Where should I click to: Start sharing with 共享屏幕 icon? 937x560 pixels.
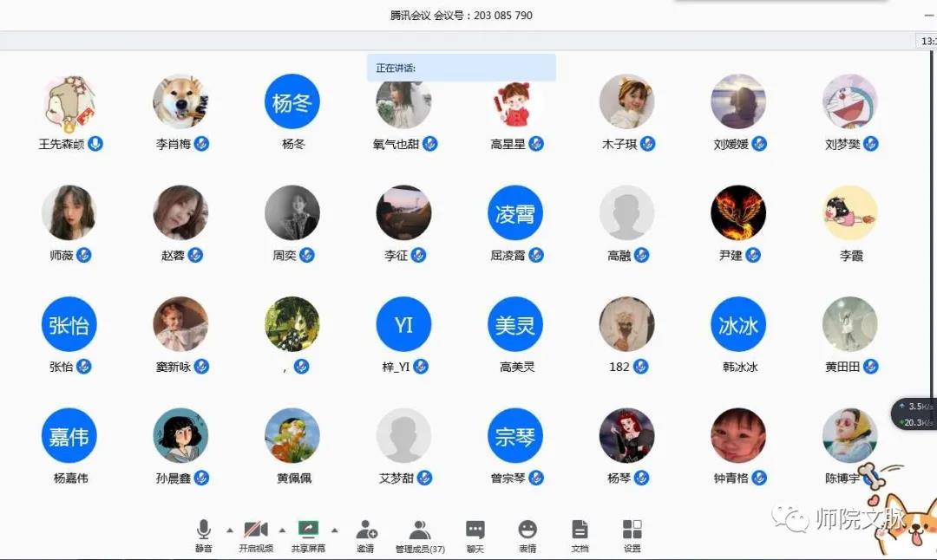coord(308,530)
